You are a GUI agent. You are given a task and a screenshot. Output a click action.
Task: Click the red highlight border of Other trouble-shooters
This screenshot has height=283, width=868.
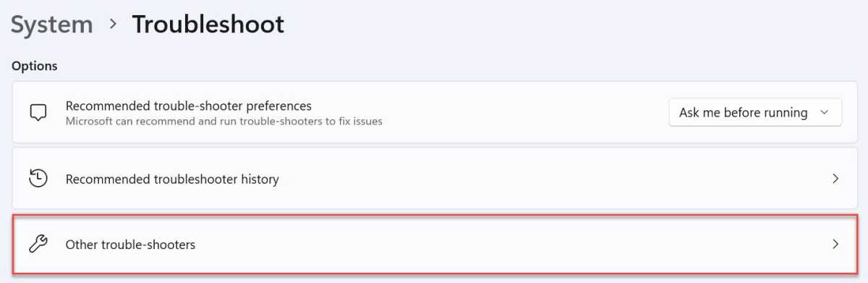click(434, 215)
